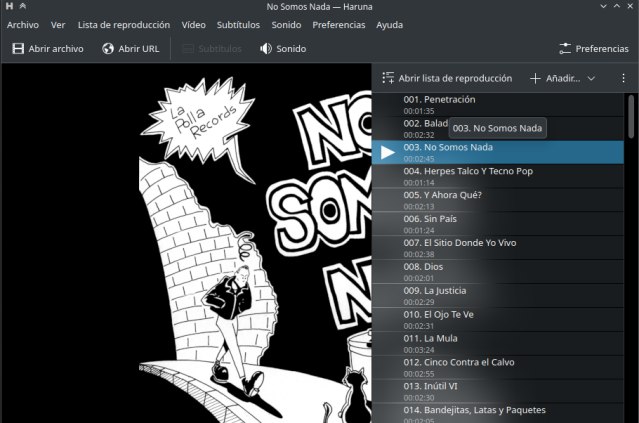
Task: Select track 011. La Mula
Action: pyautogui.click(x=498, y=344)
